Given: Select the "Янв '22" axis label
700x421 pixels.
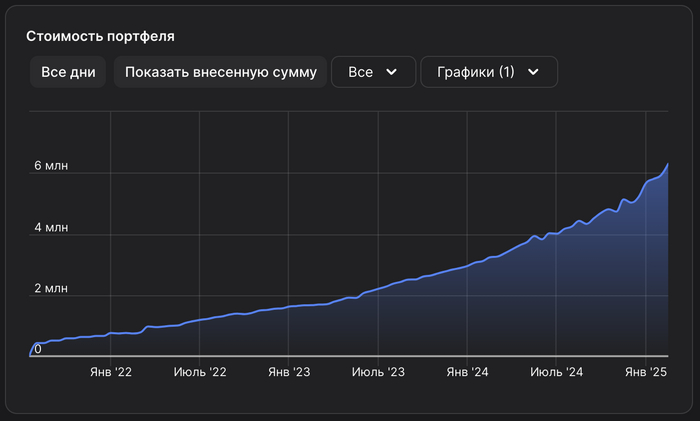Looking at the screenshot, I should point(110,373).
